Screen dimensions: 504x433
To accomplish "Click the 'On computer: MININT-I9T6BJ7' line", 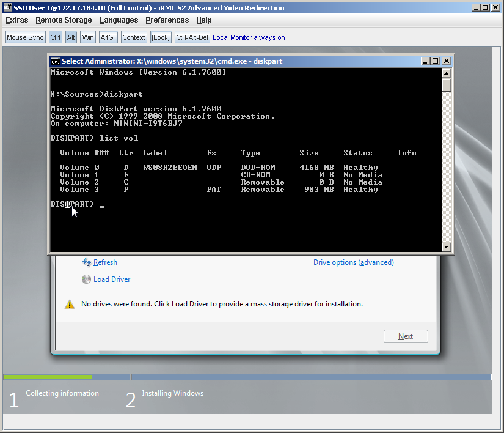I will [x=116, y=124].
